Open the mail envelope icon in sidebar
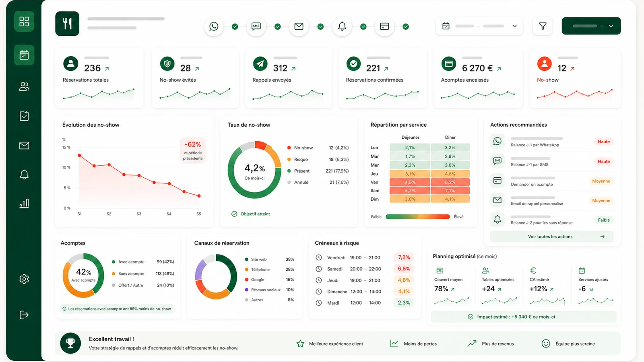This screenshot has height=362, width=644. click(x=24, y=145)
